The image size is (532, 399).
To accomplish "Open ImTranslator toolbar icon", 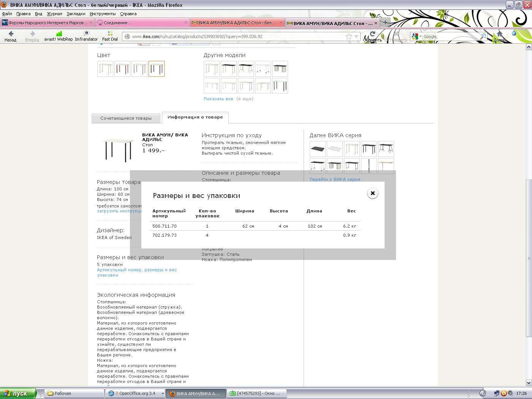I will point(86,36).
